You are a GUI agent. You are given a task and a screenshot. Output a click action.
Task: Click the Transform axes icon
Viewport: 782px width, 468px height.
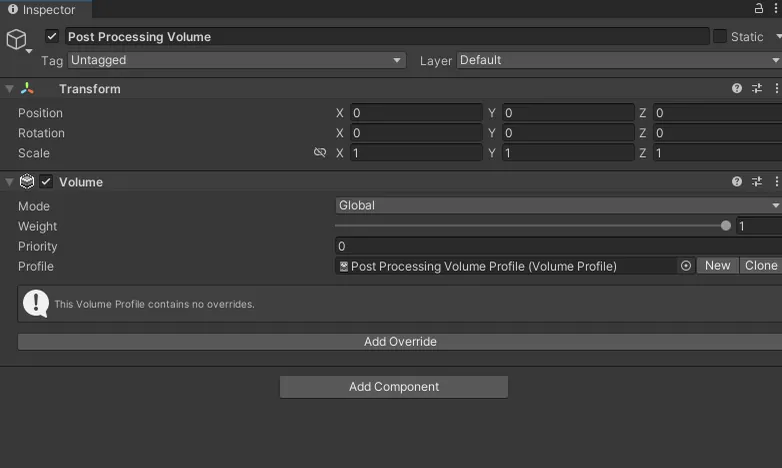(x=27, y=88)
